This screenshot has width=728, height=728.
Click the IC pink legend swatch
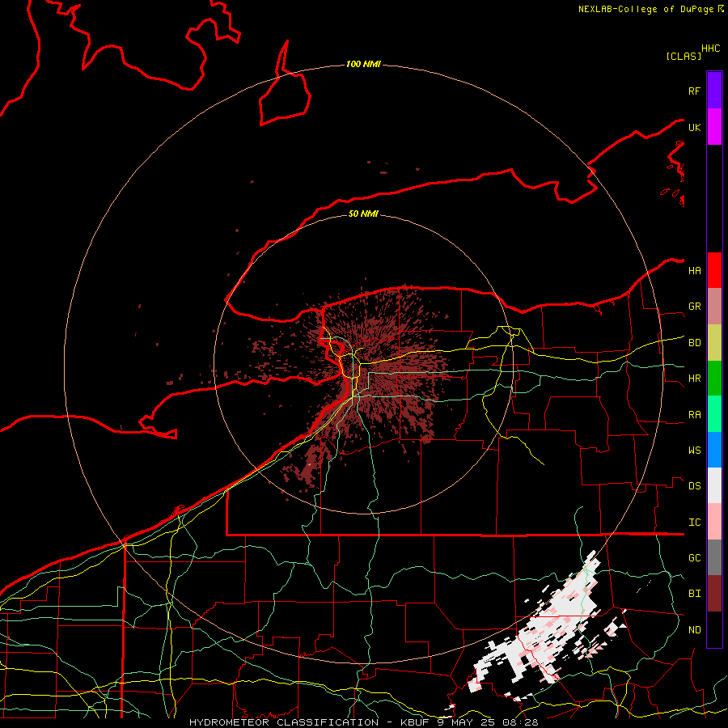coord(714,522)
